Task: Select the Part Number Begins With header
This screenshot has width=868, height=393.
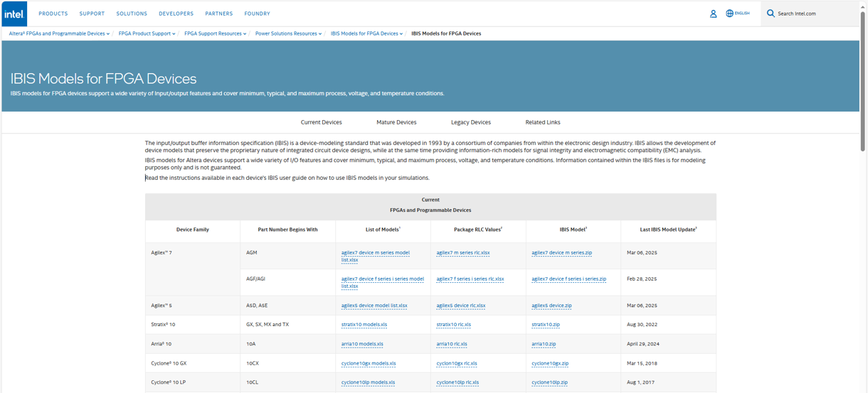Action: pyautogui.click(x=287, y=230)
